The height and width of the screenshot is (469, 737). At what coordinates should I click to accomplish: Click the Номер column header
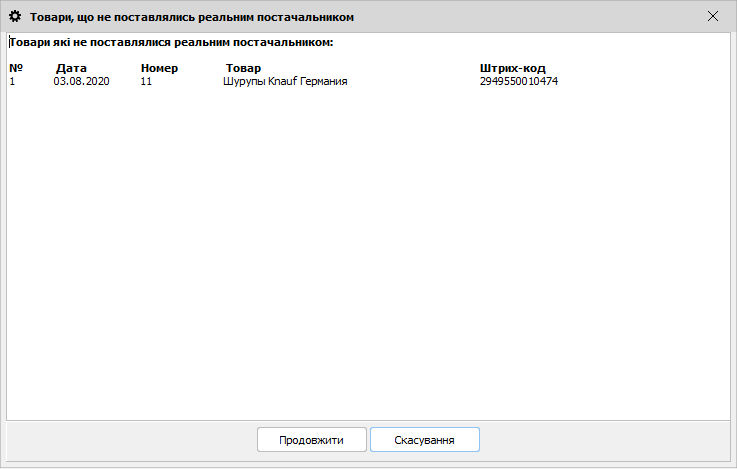159,68
